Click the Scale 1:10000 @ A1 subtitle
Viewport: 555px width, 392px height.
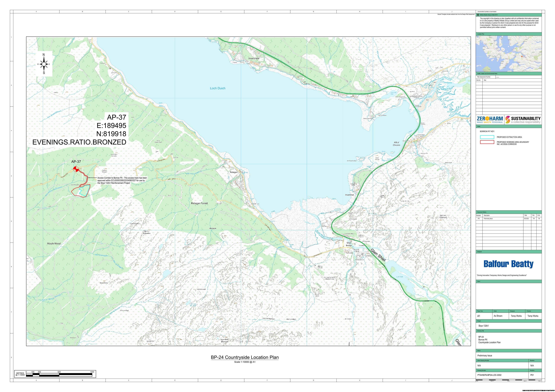[245, 362]
